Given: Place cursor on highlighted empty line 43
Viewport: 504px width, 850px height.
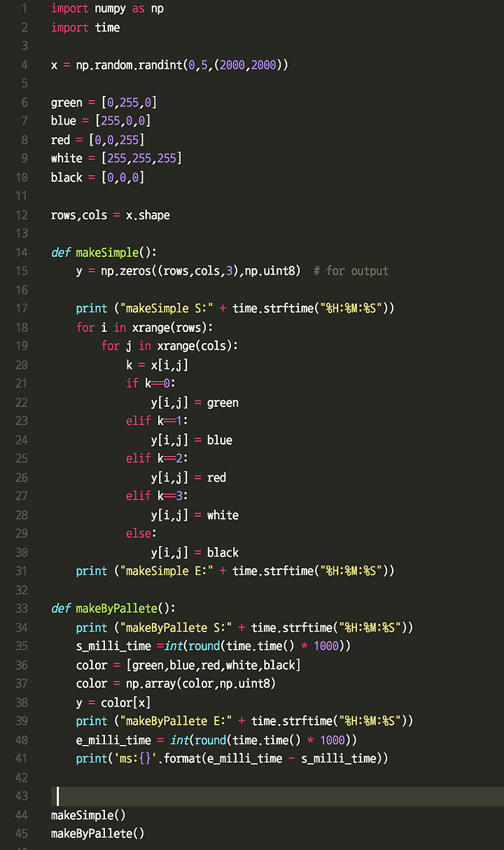Looking at the screenshot, I should coord(277,796).
